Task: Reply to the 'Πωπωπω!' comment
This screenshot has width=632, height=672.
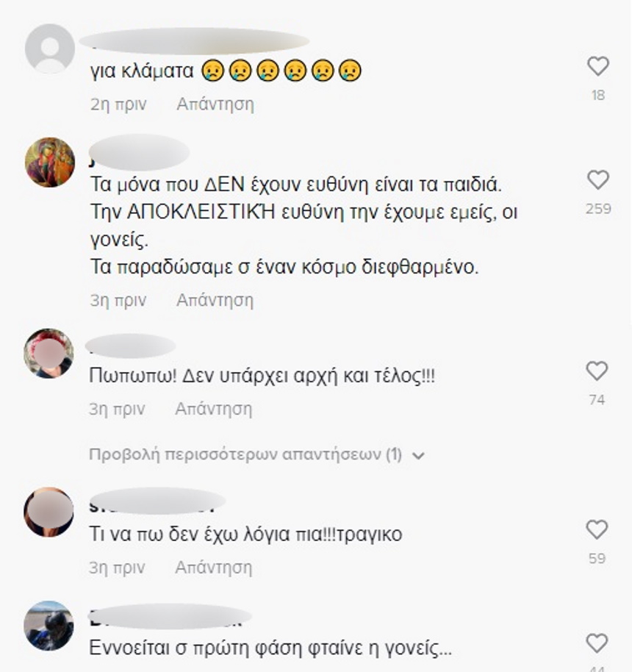Action: click(x=214, y=409)
